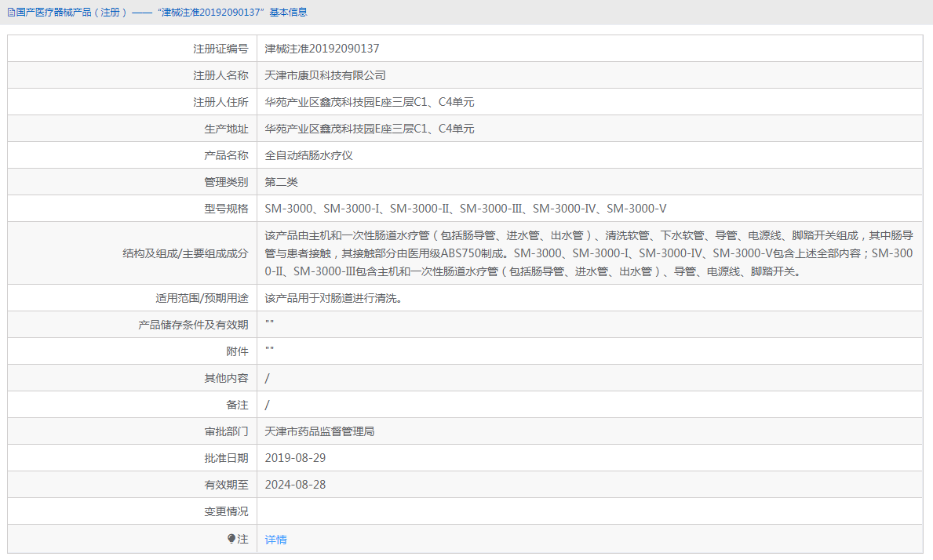
Task: Select the address value in the 注册人住所 row
Action: point(370,102)
